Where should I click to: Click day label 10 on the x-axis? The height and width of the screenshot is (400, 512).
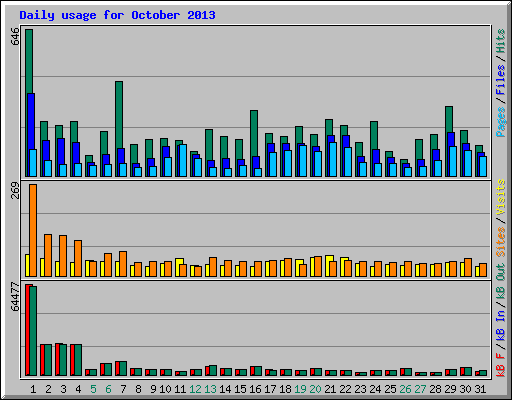click(x=165, y=389)
